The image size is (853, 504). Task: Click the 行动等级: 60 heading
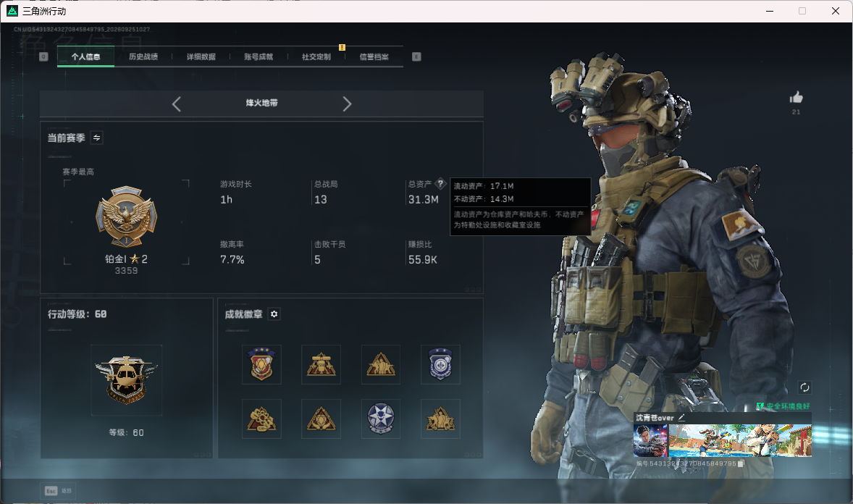[77, 314]
